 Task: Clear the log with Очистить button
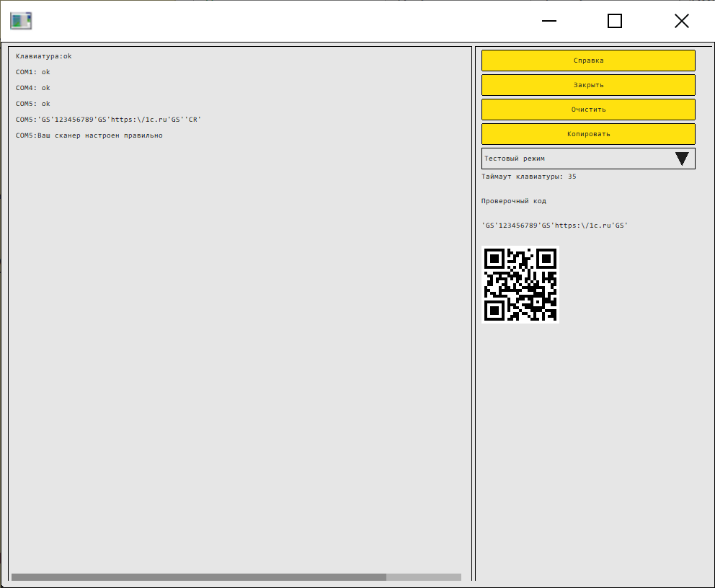(588, 110)
